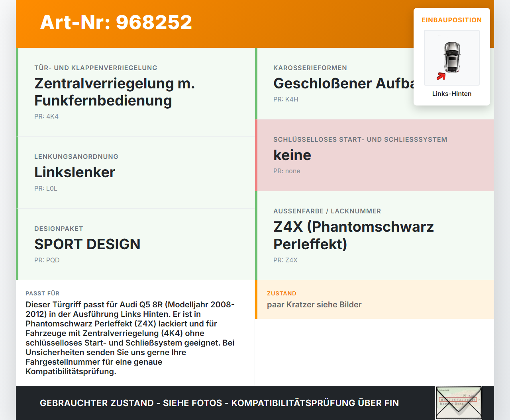Select the red arrow marking Links-Hinten position

click(441, 77)
